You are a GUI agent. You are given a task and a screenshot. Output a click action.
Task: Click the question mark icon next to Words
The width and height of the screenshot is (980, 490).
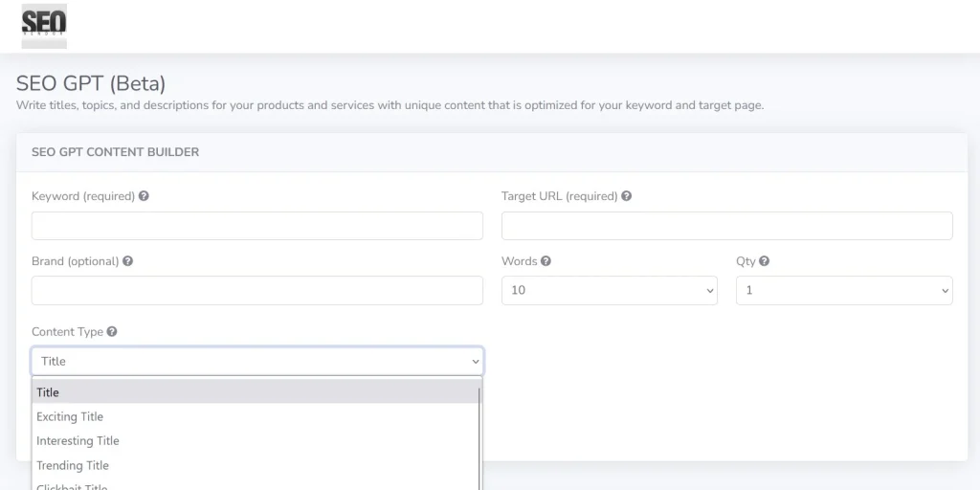(546, 261)
